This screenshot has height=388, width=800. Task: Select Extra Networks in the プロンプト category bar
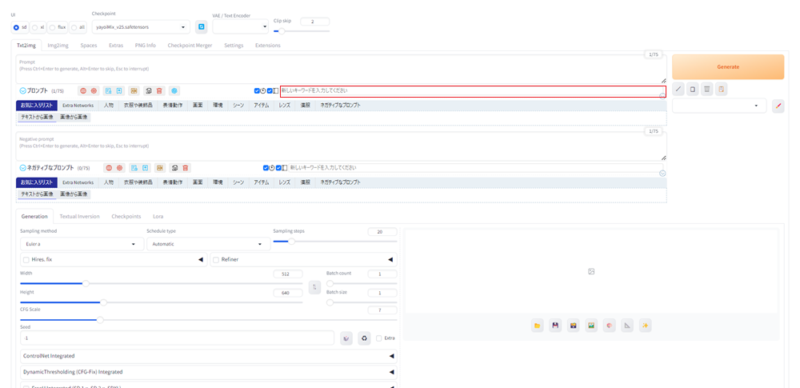pos(78,105)
